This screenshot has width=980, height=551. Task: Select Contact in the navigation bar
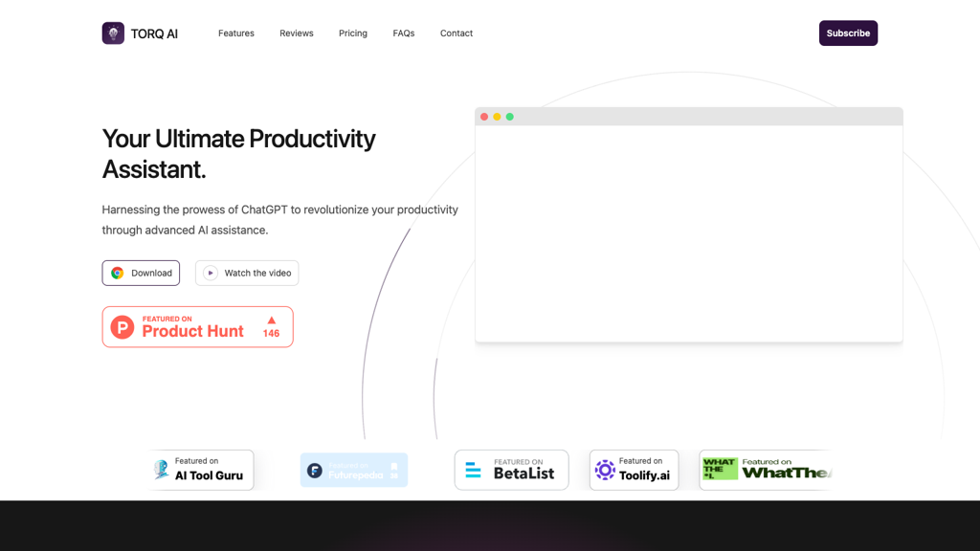pos(457,33)
